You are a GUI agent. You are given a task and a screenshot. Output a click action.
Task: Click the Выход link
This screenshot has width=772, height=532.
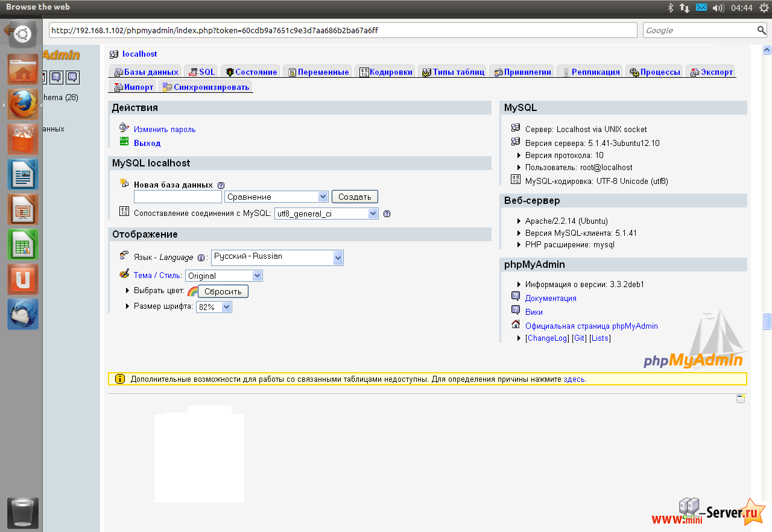pos(147,143)
